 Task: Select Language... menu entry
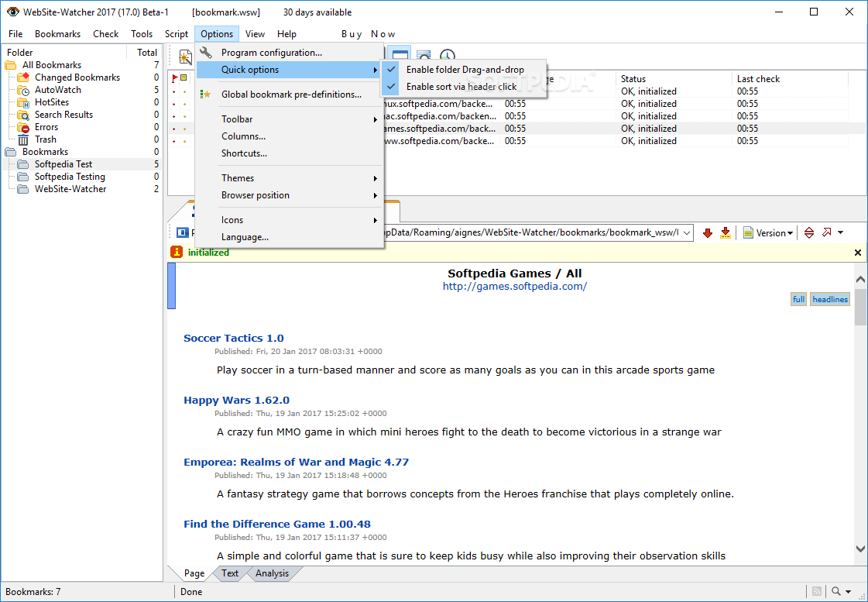tap(290, 237)
